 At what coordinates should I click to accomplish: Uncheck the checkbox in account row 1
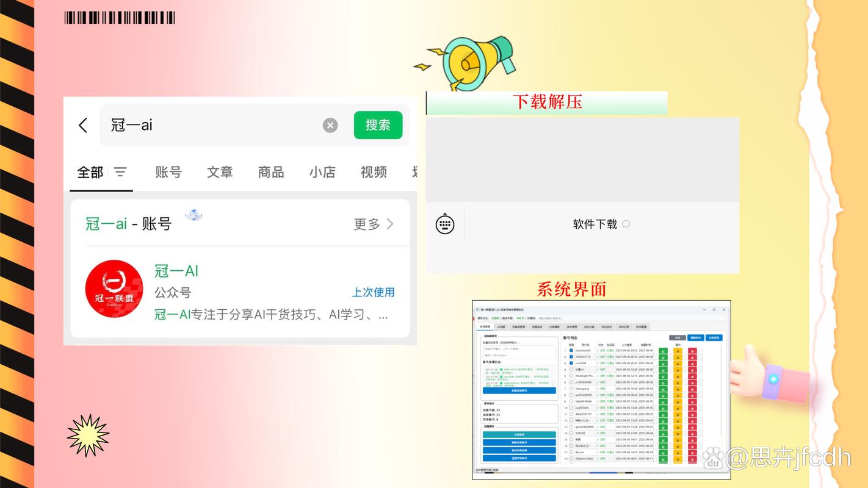571,351
